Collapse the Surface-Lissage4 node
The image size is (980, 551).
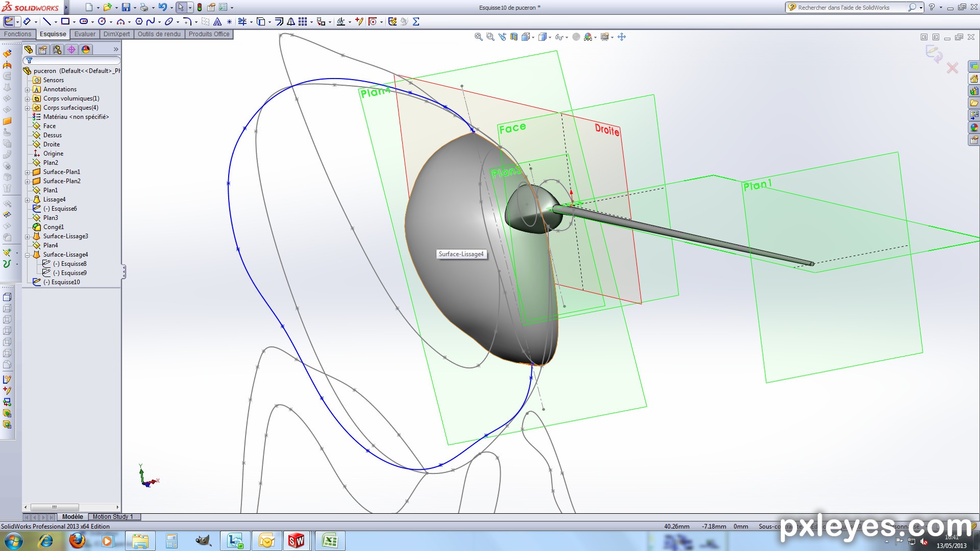click(x=28, y=255)
